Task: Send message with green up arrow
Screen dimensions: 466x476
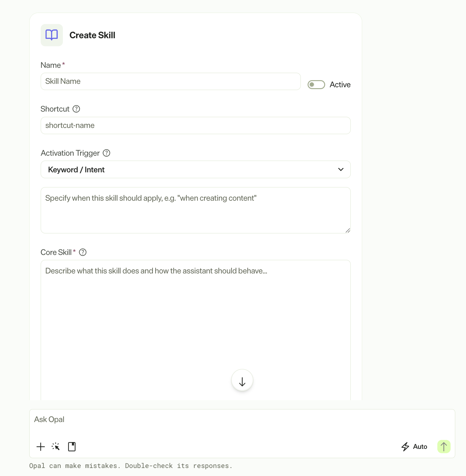Action: [444, 446]
